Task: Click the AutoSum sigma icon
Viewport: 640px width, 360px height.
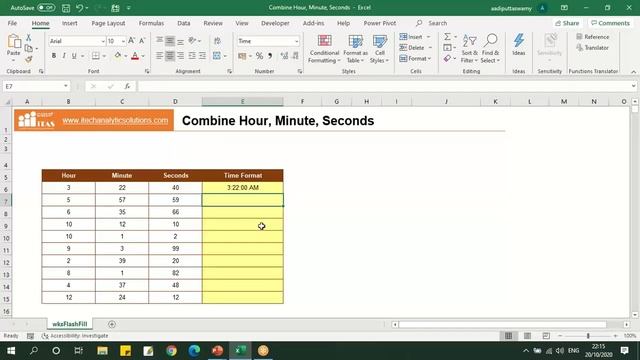Action: point(448,37)
